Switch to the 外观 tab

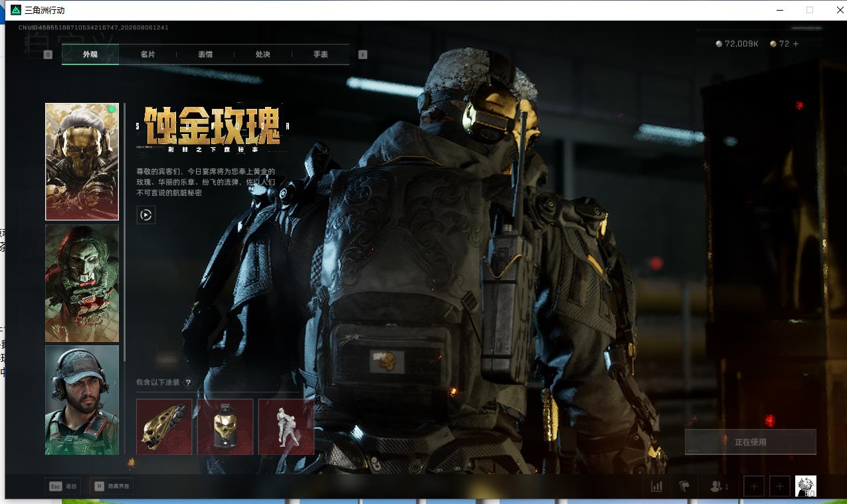point(90,54)
